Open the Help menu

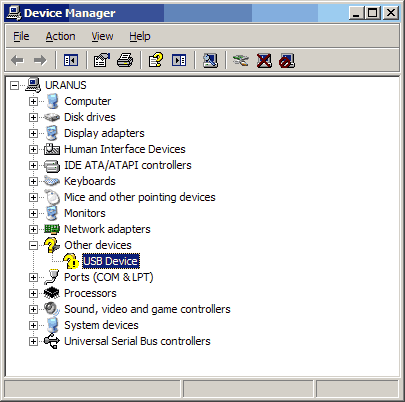tap(140, 36)
